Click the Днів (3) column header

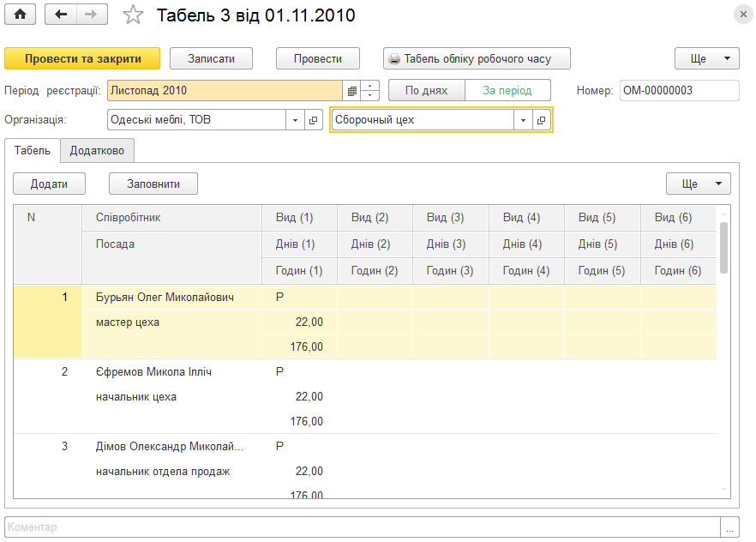[450, 244]
